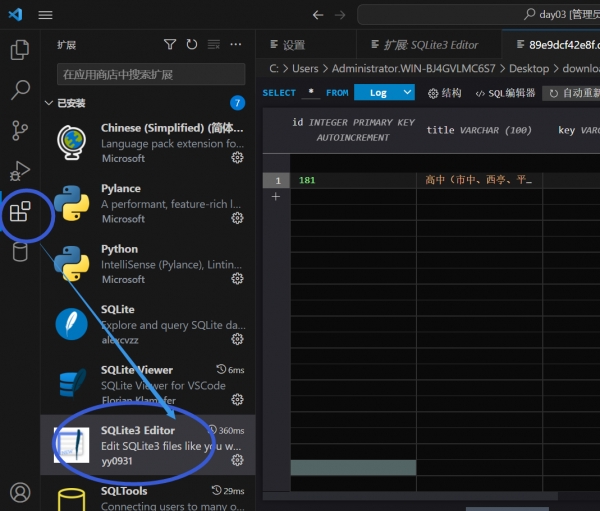Viewport: 600px width, 511px height.
Task: Open Source Control view
Action: 20,131
